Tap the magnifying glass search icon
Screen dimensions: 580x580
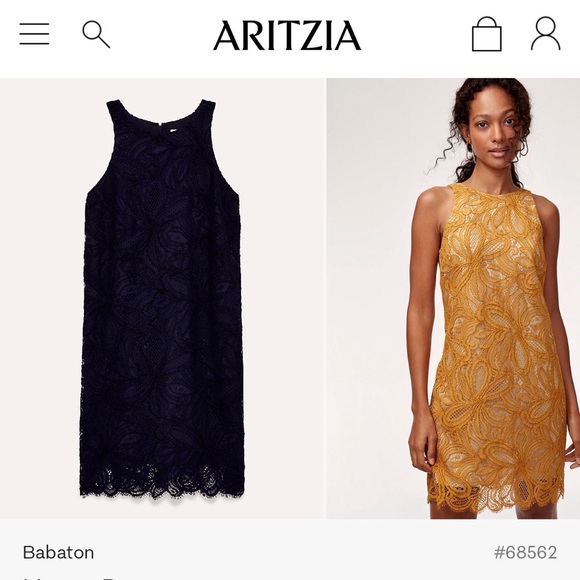96,34
